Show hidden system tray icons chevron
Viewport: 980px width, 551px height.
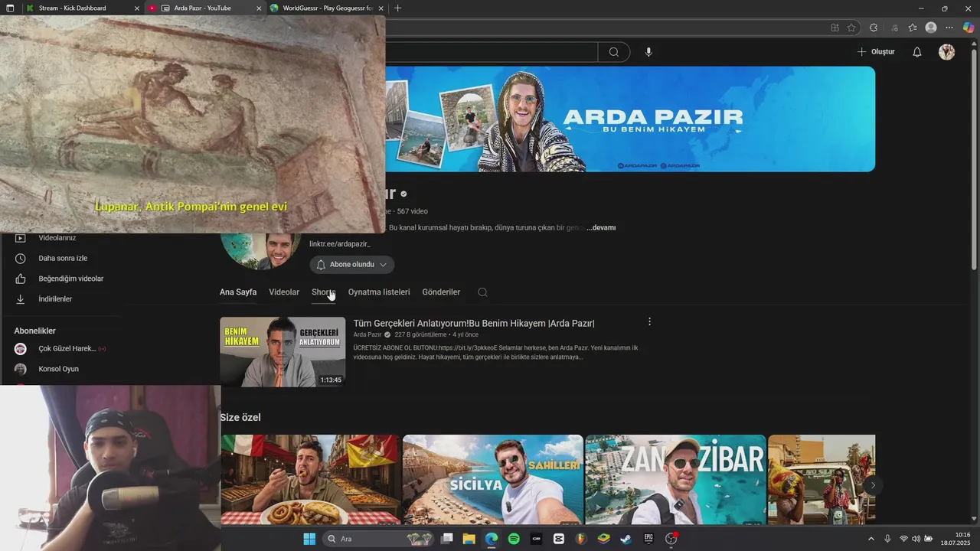click(871, 539)
